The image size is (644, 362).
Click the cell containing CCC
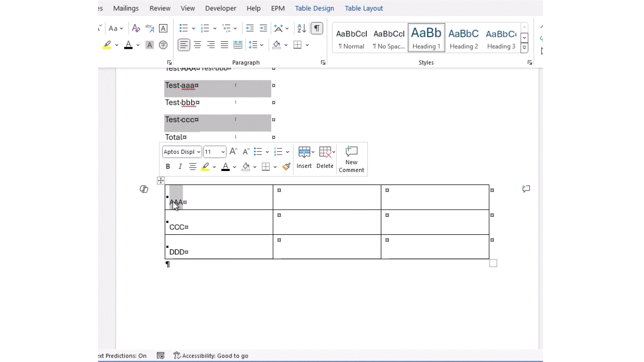[x=219, y=222]
